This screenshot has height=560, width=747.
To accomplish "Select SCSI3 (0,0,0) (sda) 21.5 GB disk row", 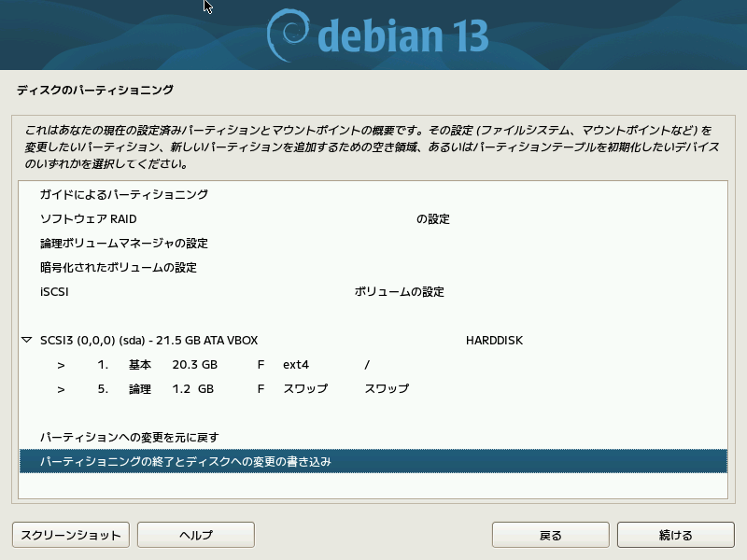I will click(373, 340).
